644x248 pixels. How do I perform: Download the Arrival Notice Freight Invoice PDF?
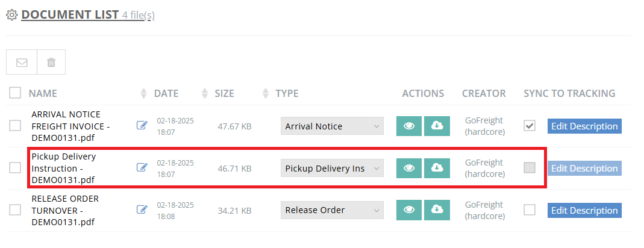point(437,126)
